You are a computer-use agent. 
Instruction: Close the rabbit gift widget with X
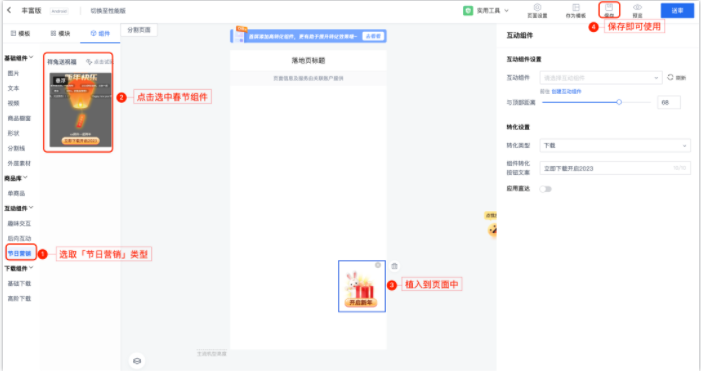[378, 265]
